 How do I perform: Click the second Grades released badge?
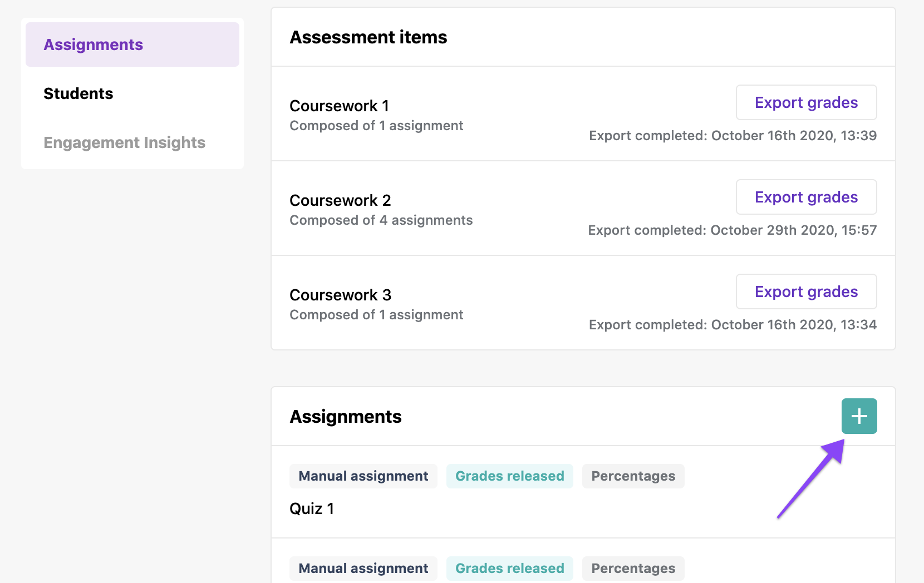509,568
